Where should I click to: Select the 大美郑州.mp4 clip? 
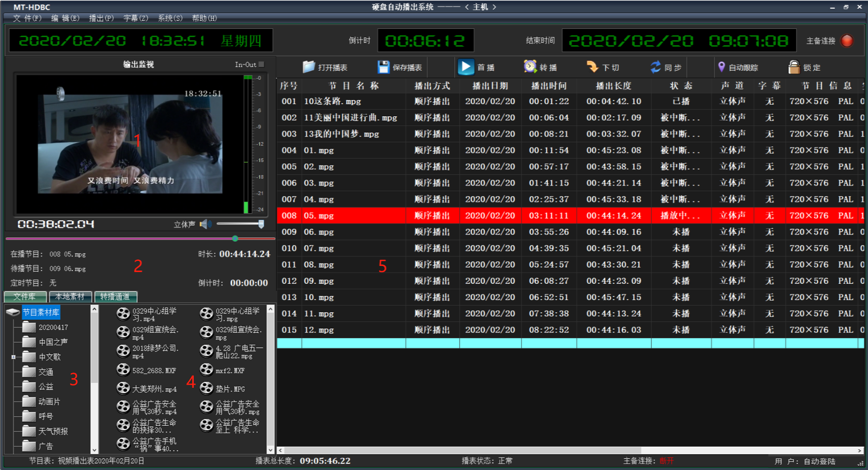click(147, 389)
